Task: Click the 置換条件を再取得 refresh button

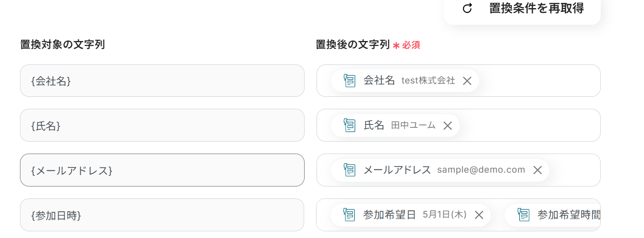Action: (522, 9)
